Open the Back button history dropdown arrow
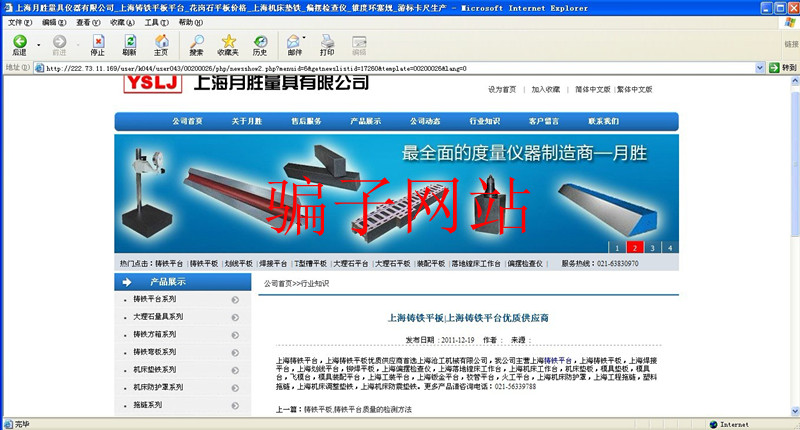This screenshot has width=800, height=430. tap(39, 46)
